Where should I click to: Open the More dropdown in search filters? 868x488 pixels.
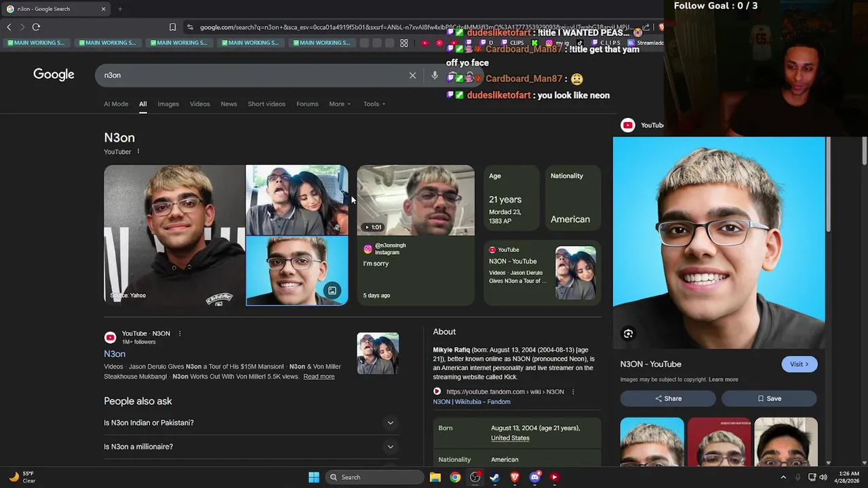340,104
